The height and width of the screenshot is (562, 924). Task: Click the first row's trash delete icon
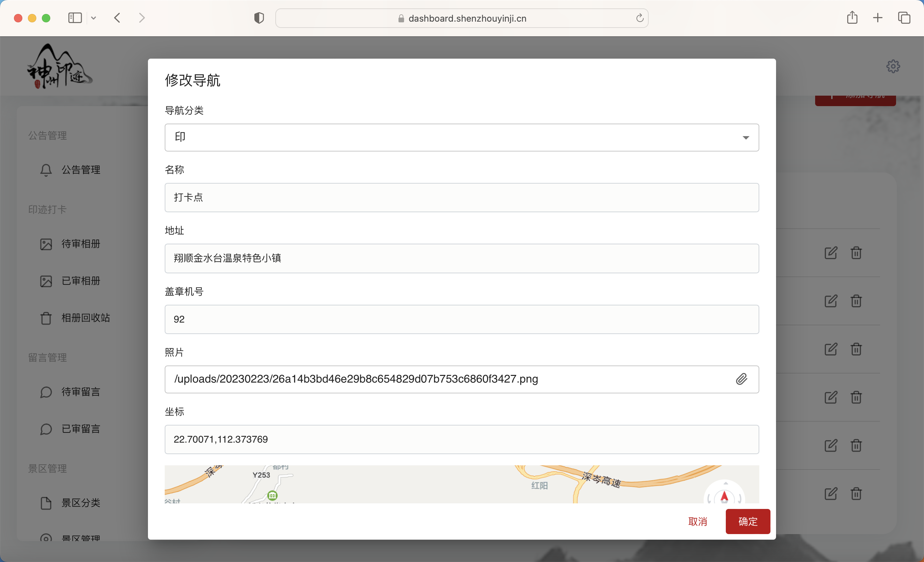pyautogui.click(x=856, y=253)
